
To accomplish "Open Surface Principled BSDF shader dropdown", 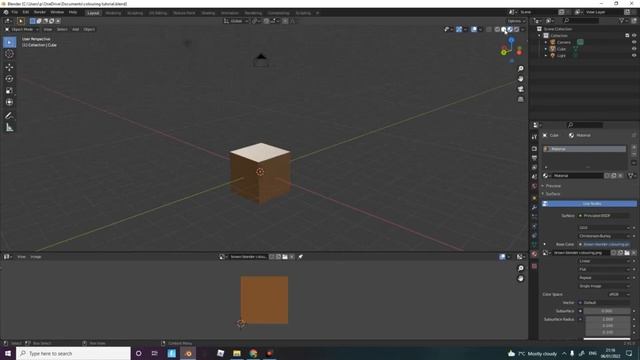I will [x=603, y=216].
